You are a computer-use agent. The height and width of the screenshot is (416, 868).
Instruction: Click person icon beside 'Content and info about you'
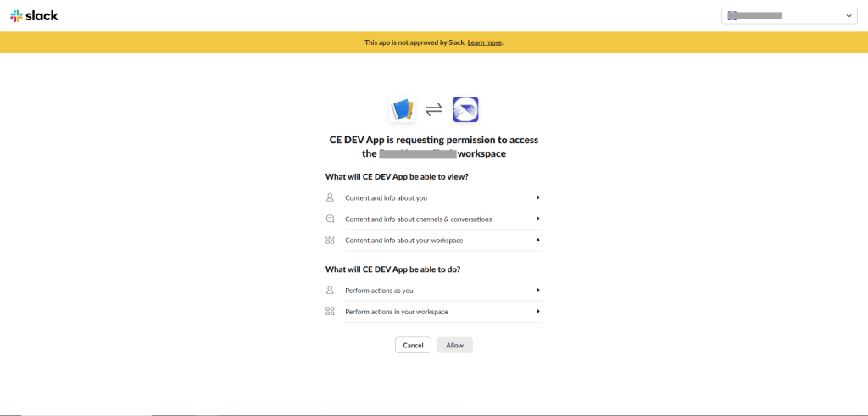331,197
